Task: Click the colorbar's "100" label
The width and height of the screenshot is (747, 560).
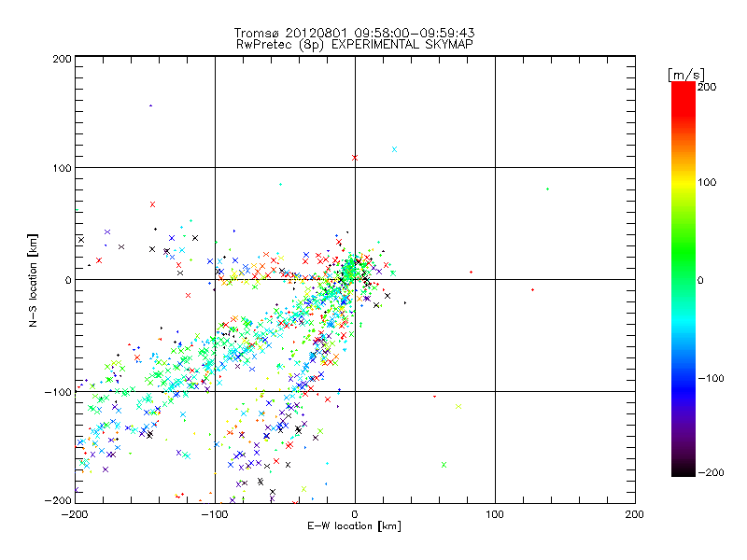Action: (x=707, y=182)
